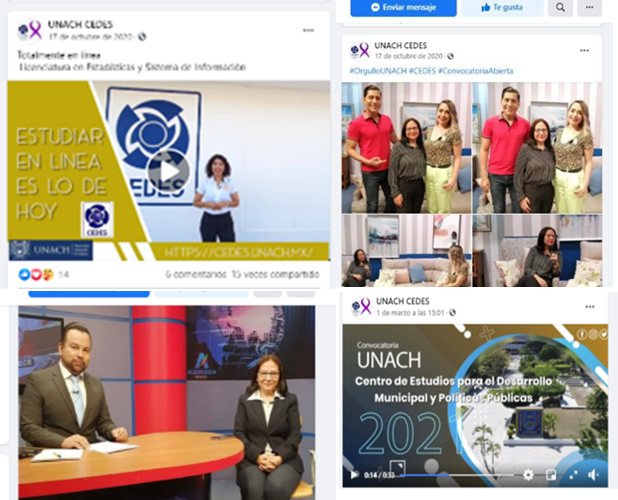Image resolution: width=618 pixels, height=500 pixels.
Task: Open the 6 comentarios link
Action: pos(195,274)
